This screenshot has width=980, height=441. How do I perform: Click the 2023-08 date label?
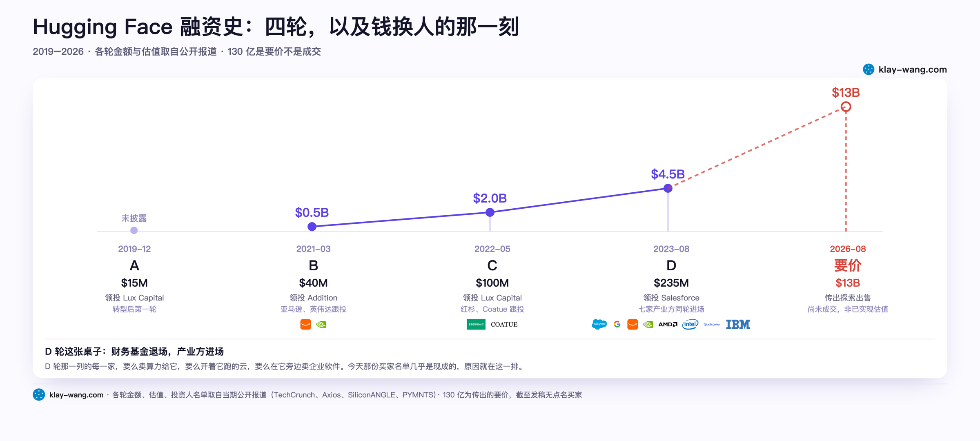(671, 249)
